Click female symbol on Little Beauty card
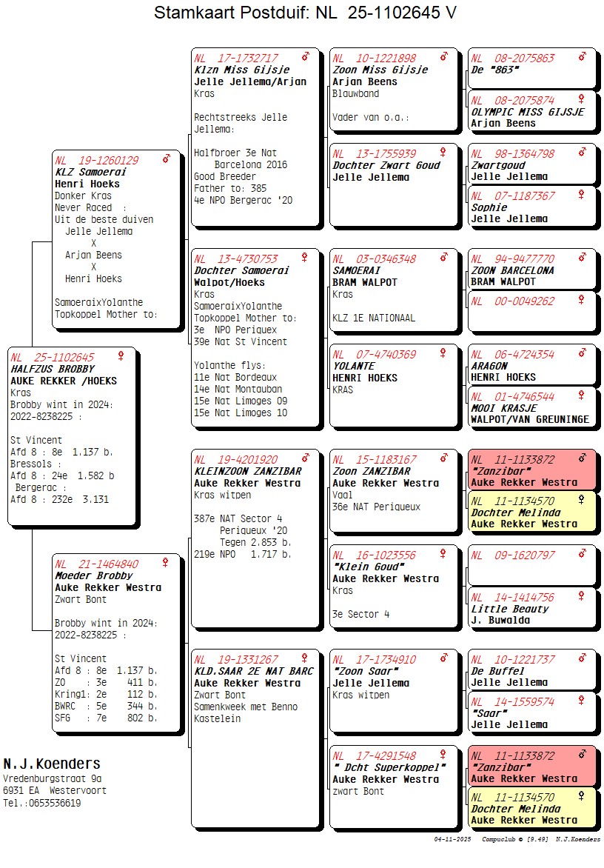 [x=581, y=596]
